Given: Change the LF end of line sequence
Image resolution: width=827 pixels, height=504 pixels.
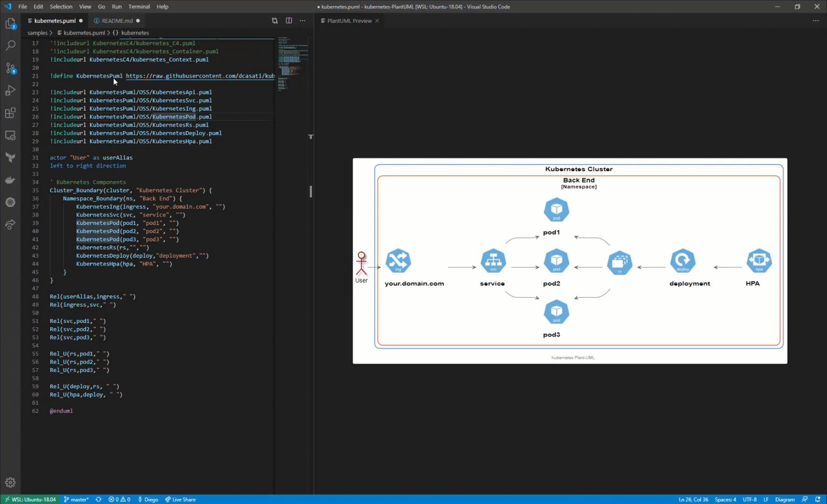Looking at the screenshot, I should point(766,499).
